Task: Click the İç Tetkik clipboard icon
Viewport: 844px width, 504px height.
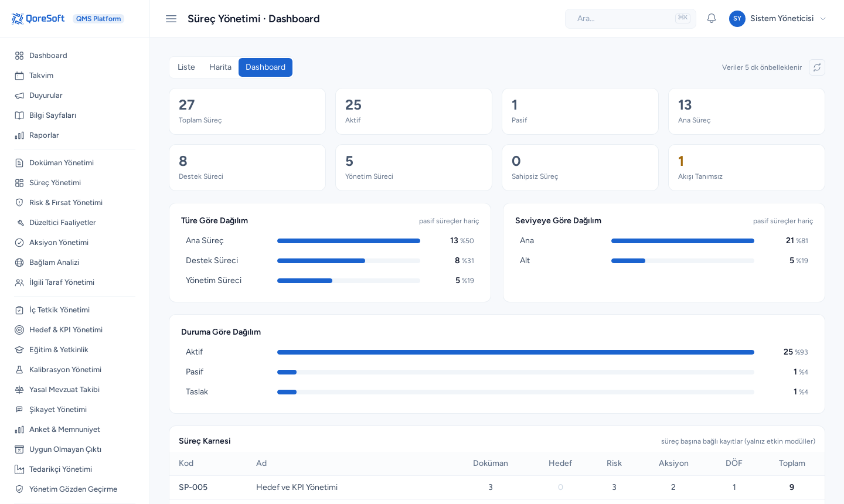Action: 19,310
